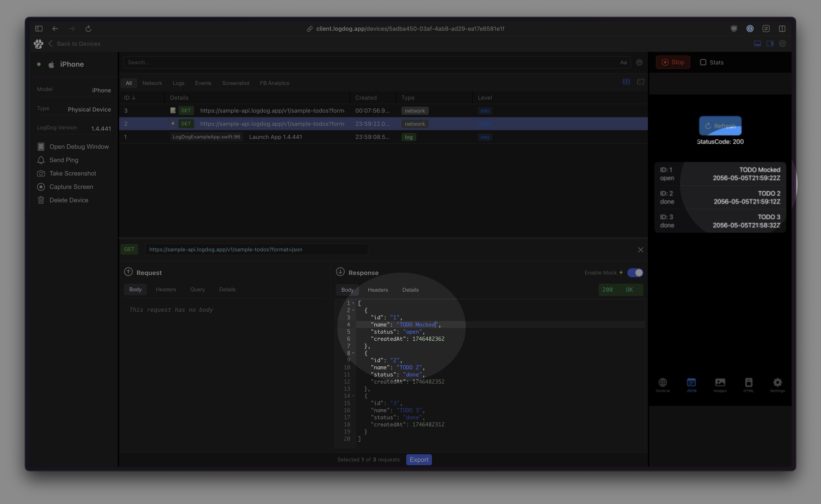821x504 pixels.
Task: Go forward with browser forward arrow
Action: point(72,29)
